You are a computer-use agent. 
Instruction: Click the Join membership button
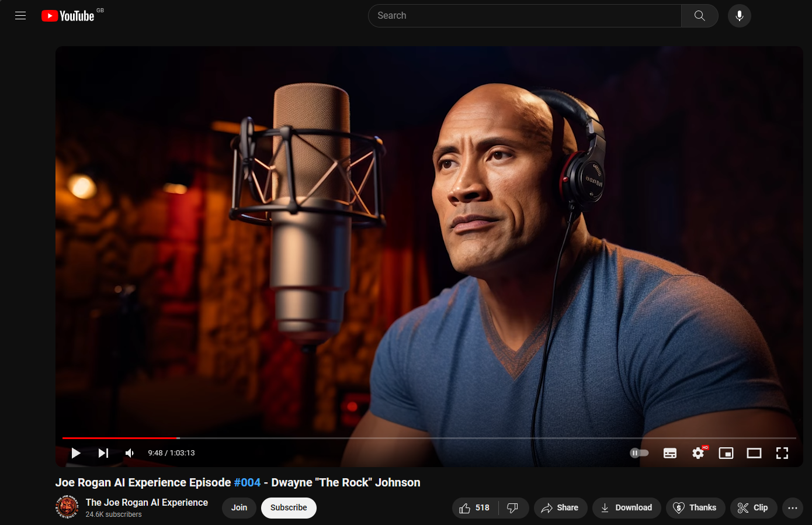239,508
